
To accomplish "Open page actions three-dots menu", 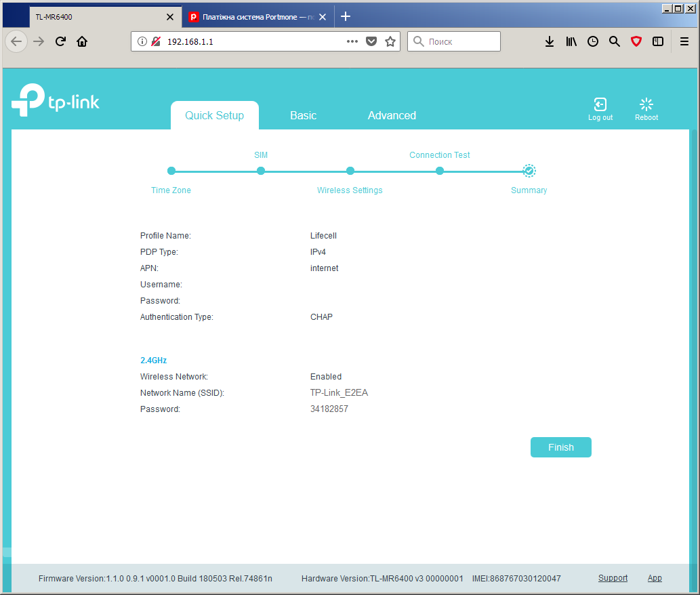I will [x=352, y=41].
